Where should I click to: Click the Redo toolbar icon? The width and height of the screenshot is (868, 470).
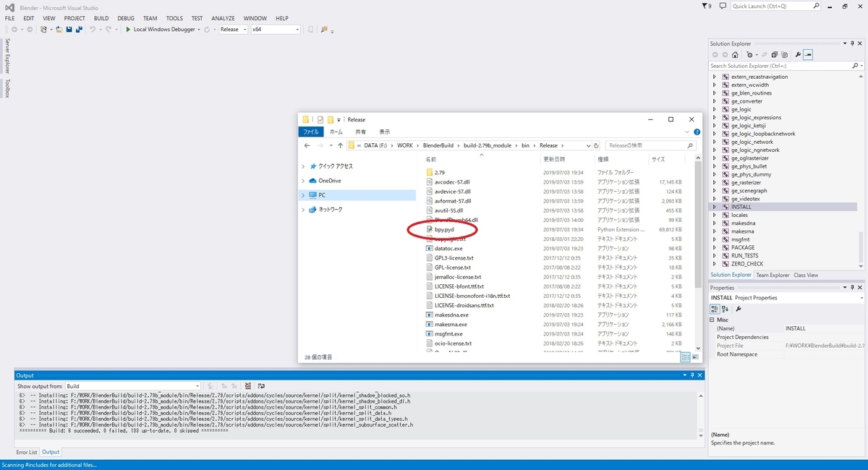[109, 30]
